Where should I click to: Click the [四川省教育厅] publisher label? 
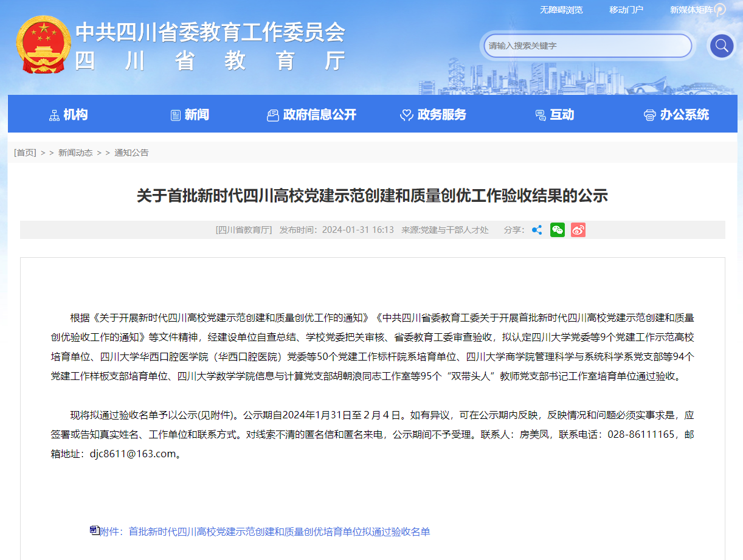point(244,230)
